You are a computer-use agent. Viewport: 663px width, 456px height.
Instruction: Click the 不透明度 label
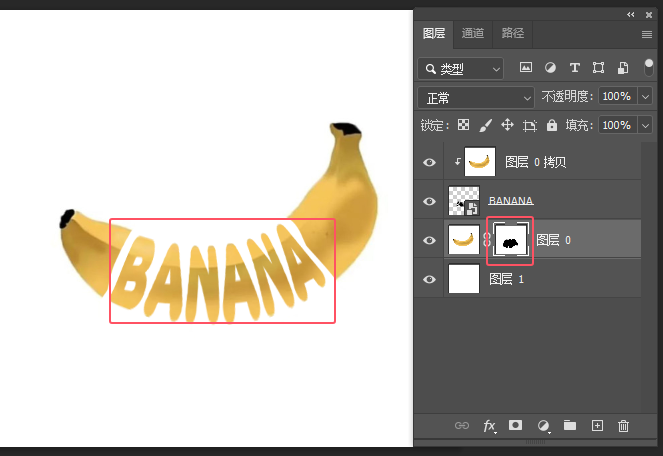(567, 96)
